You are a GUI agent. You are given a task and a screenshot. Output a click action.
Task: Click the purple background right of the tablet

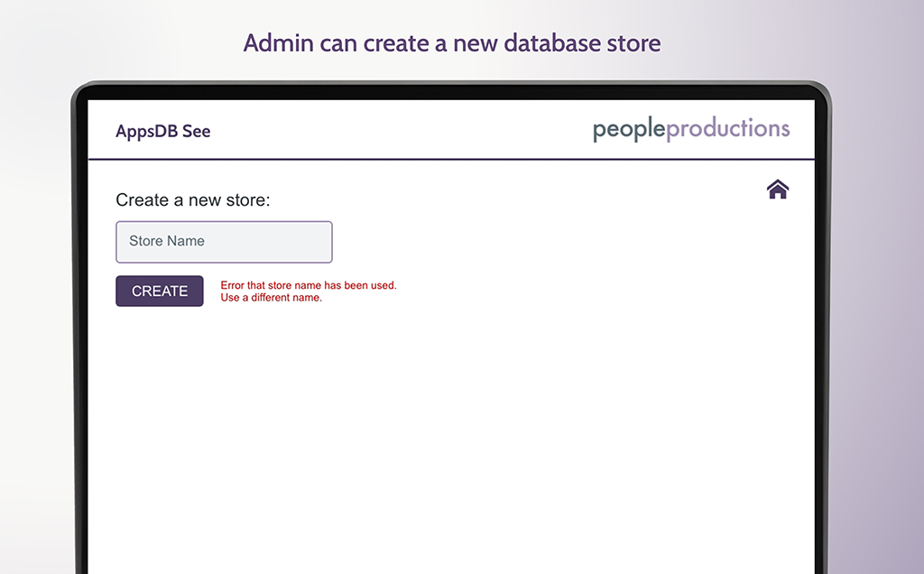point(877,361)
